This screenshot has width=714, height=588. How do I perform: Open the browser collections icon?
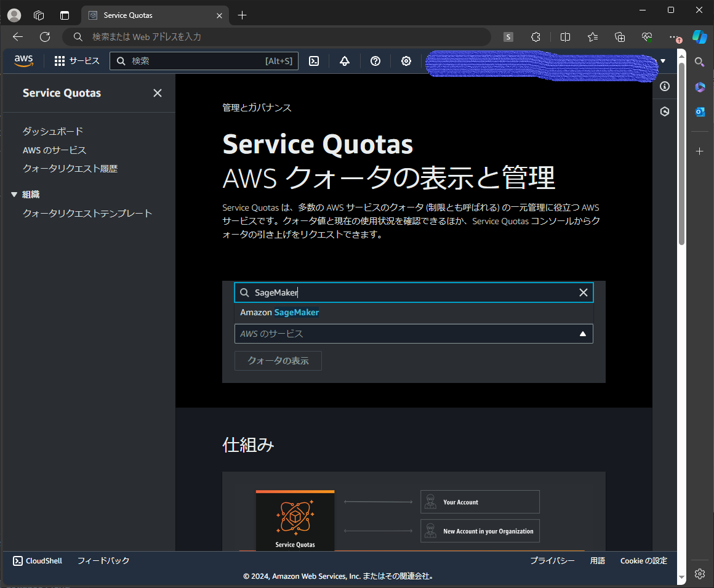[620, 37]
